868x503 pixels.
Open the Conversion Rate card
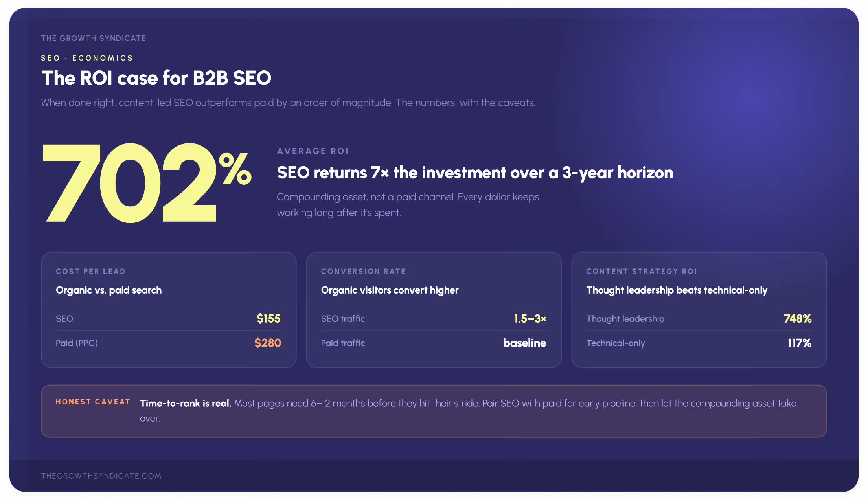434,310
